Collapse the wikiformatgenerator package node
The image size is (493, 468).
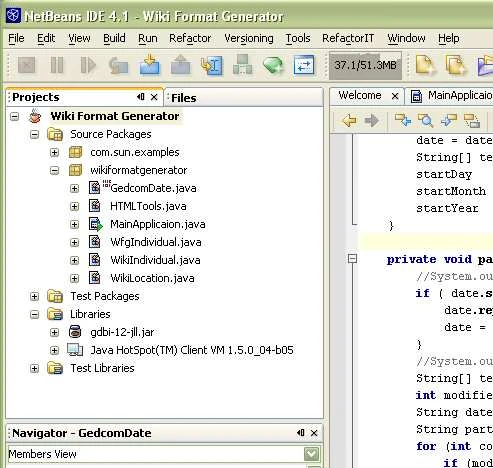(x=54, y=171)
